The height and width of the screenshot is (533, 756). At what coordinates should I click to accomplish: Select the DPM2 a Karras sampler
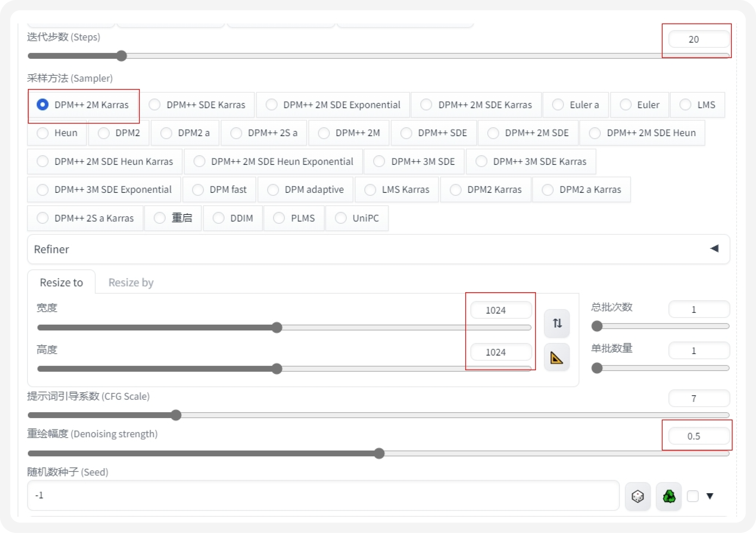(582, 190)
